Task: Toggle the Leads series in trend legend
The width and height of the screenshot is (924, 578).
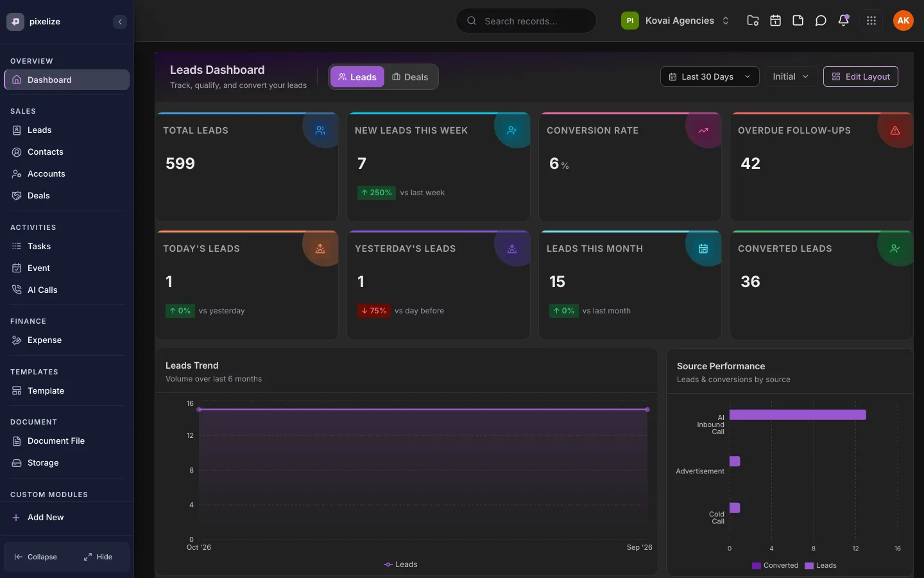Action: coord(400,565)
